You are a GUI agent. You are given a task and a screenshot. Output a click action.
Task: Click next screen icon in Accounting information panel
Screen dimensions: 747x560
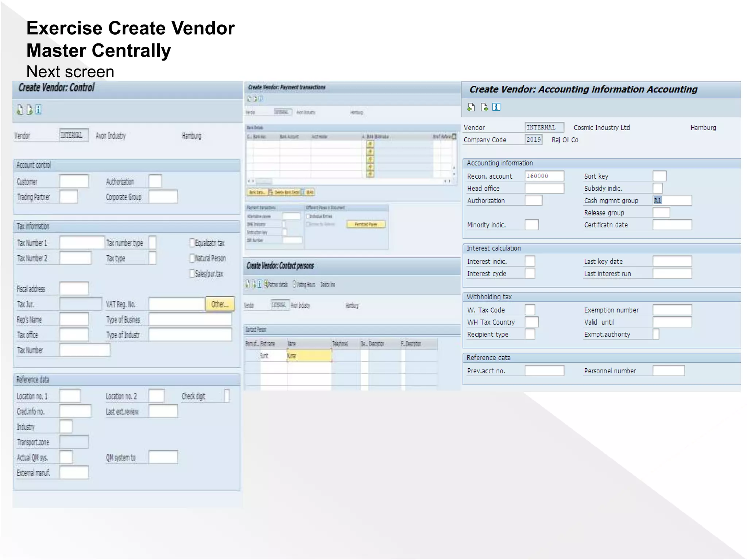tap(484, 107)
